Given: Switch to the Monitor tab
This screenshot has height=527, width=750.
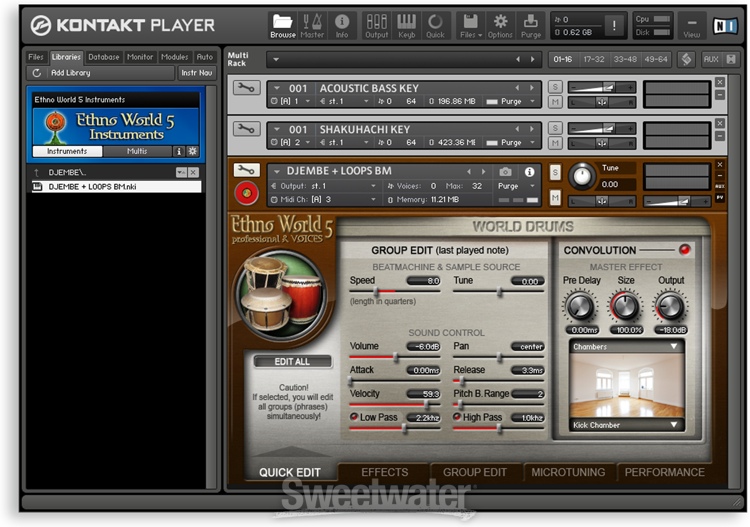Looking at the screenshot, I should [x=140, y=57].
